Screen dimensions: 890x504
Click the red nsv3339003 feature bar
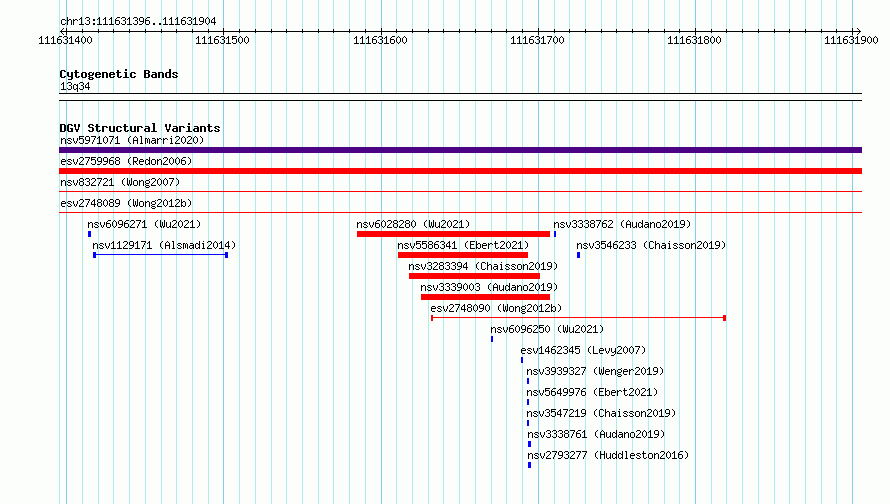click(485, 297)
